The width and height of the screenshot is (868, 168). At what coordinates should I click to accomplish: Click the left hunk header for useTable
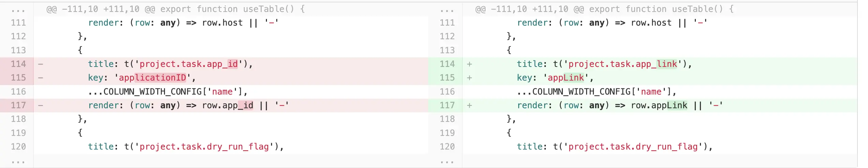[x=176, y=9]
